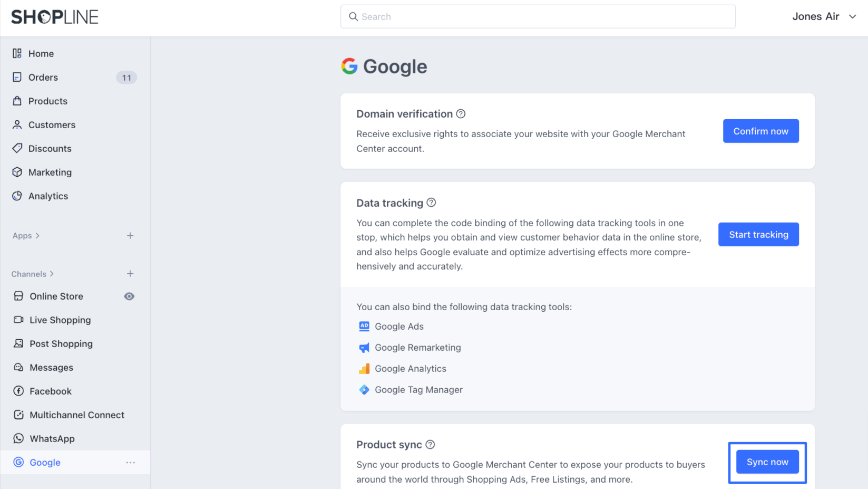The image size is (868, 489).
Task: Expand the Channels section chevron
Action: click(x=52, y=274)
